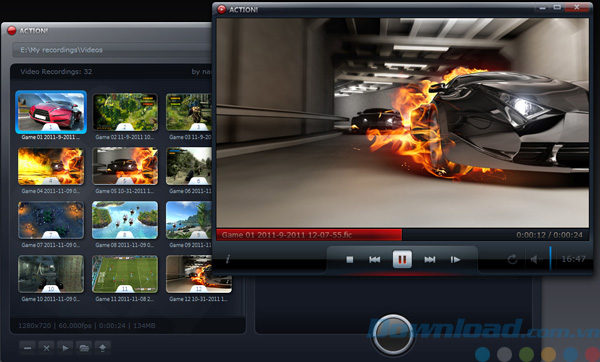The width and height of the screenshot is (600, 362).
Task: Select the Game 06 thumbnail
Action: pyautogui.click(x=189, y=166)
